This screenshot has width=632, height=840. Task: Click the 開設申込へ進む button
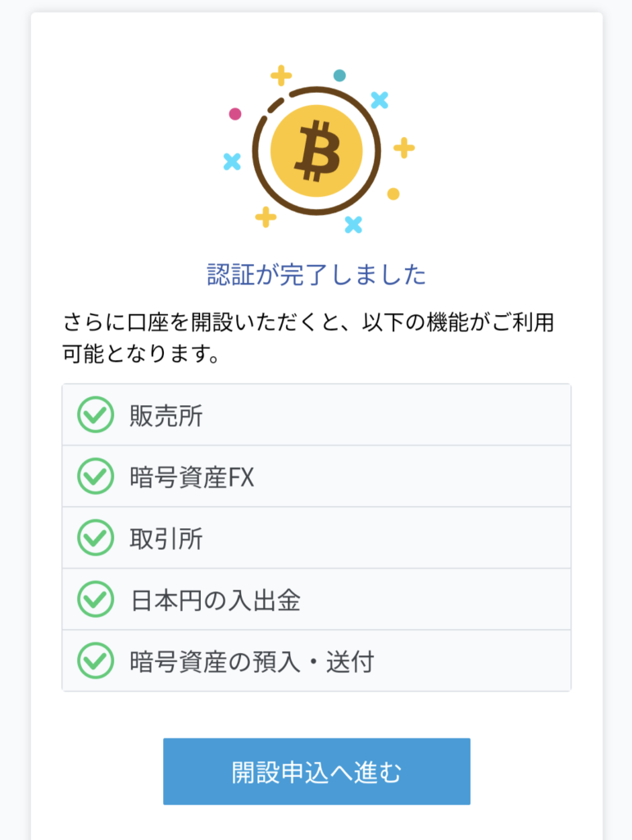coord(316,771)
